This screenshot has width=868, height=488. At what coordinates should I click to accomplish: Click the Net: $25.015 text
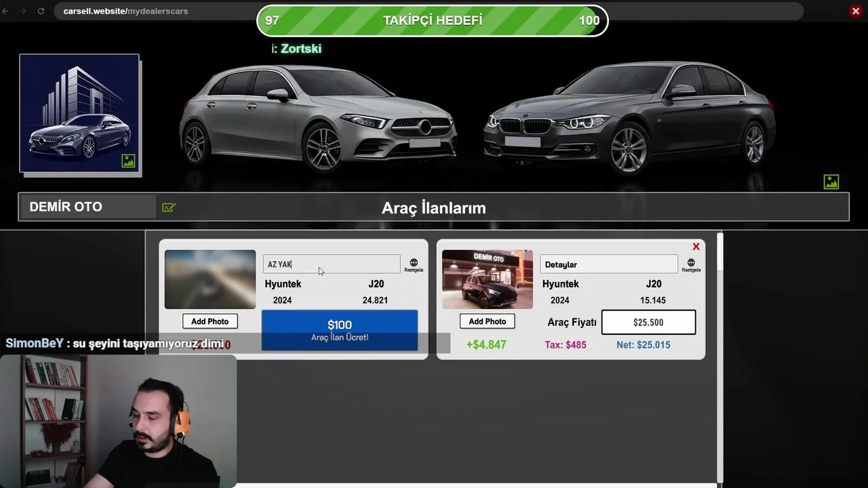click(644, 345)
